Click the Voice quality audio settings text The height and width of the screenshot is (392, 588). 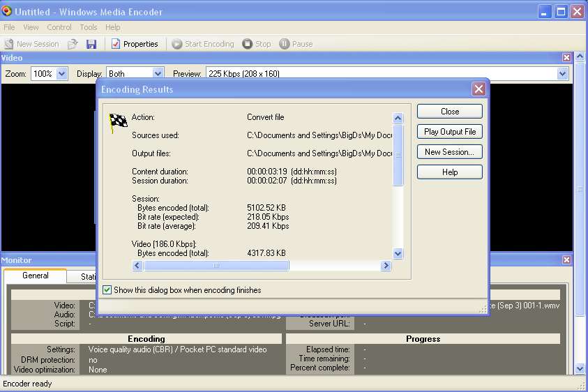click(x=177, y=349)
